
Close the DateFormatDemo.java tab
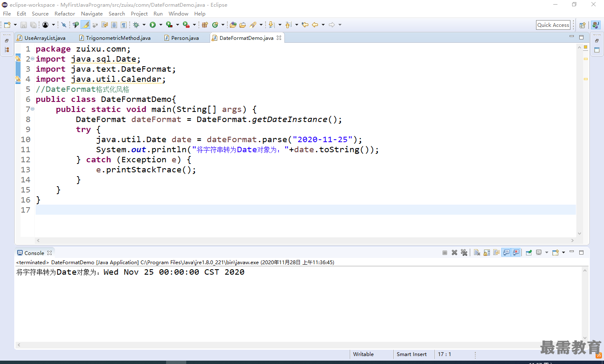(x=279, y=38)
